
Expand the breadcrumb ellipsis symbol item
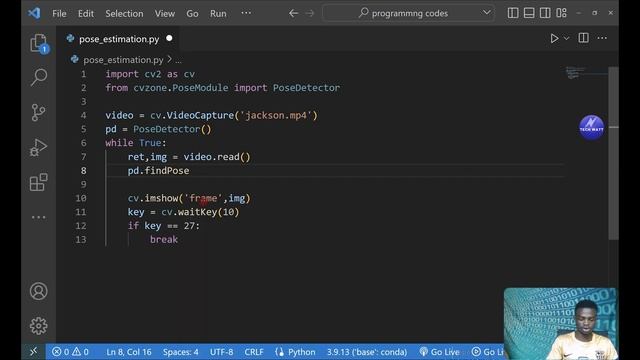point(178,60)
